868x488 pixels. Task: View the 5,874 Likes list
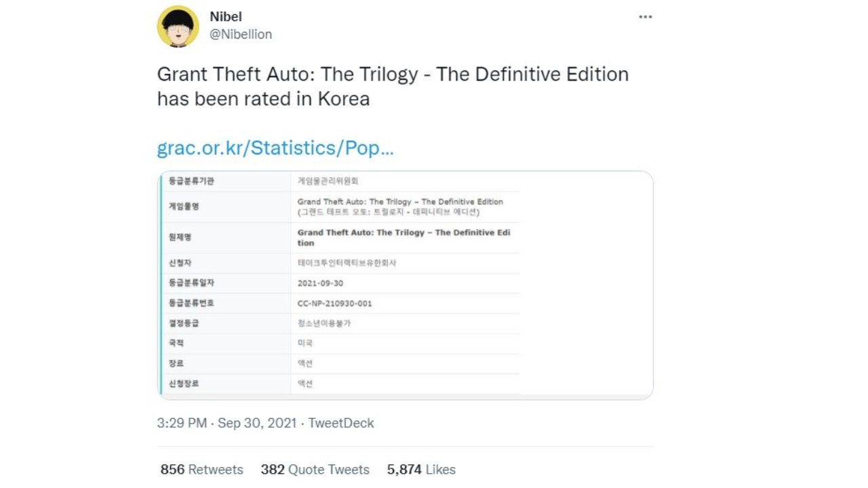click(421, 470)
